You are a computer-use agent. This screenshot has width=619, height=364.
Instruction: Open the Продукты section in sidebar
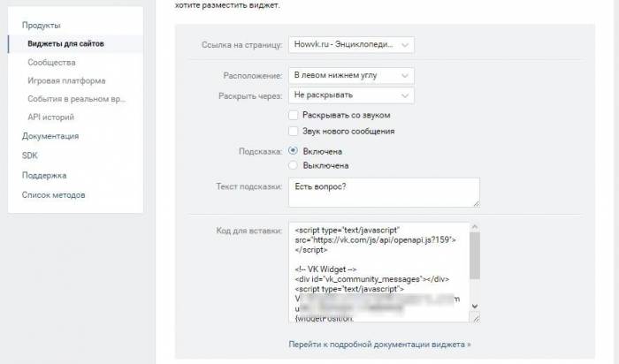click(x=41, y=26)
